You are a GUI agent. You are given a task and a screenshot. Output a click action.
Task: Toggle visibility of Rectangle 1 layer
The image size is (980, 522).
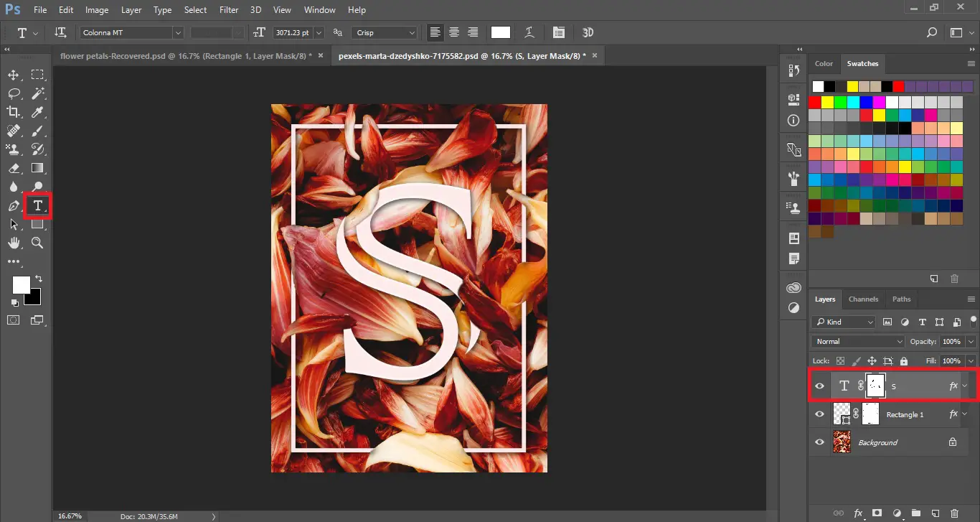coord(819,414)
